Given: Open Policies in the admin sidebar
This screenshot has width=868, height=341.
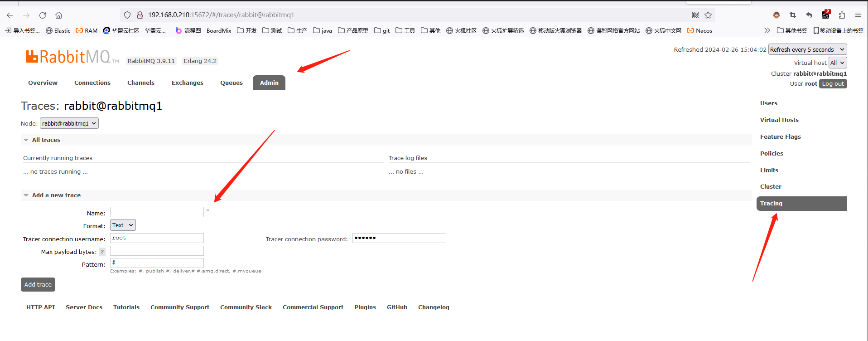Looking at the screenshot, I should point(772,153).
